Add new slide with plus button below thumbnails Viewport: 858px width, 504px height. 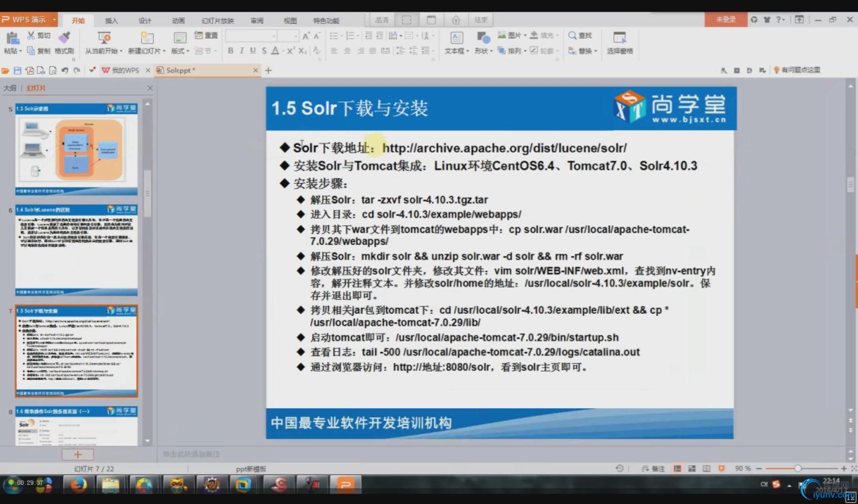pos(77,454)
